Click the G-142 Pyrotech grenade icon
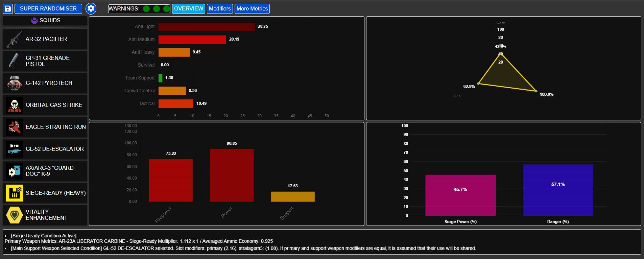Viewport: 644px width, 259px height. (14, 83)
